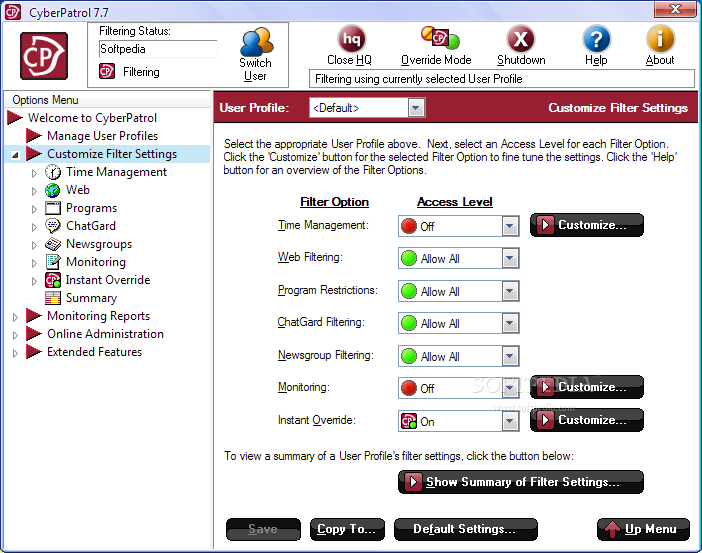
Task: Expand the Programs tree node
Action: (x=34, y=209)
